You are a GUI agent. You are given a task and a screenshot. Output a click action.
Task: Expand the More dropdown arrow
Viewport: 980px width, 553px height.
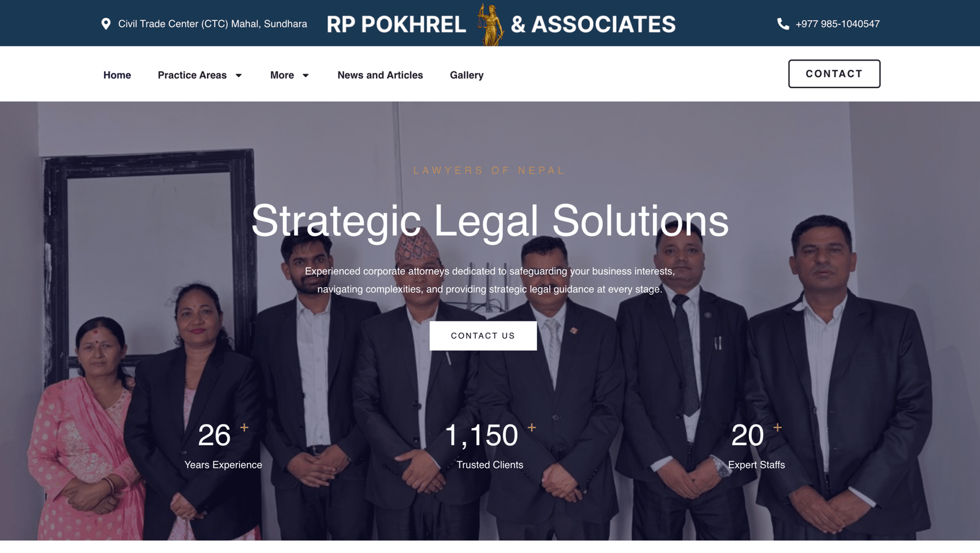click(x=306, y=75)
